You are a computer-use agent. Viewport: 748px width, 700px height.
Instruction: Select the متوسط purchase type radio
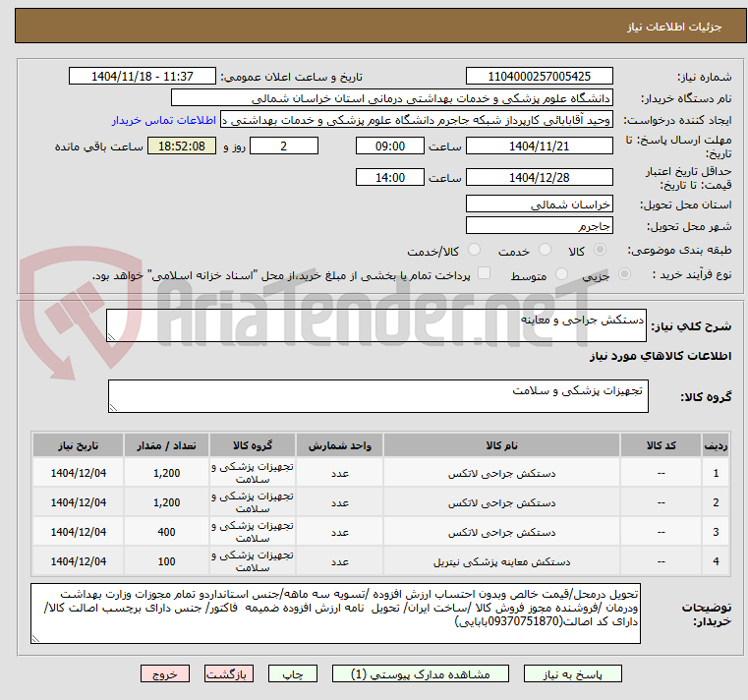tap(561, 274)
